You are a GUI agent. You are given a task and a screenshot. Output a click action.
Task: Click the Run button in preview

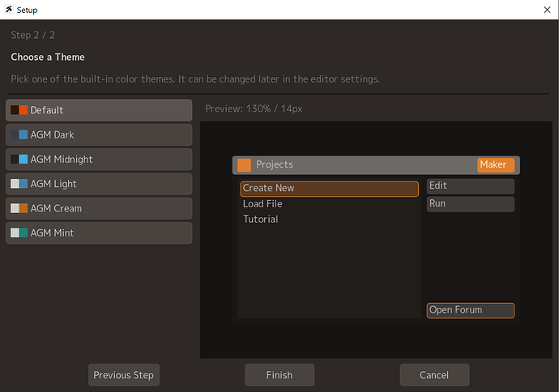coord(471,204)
